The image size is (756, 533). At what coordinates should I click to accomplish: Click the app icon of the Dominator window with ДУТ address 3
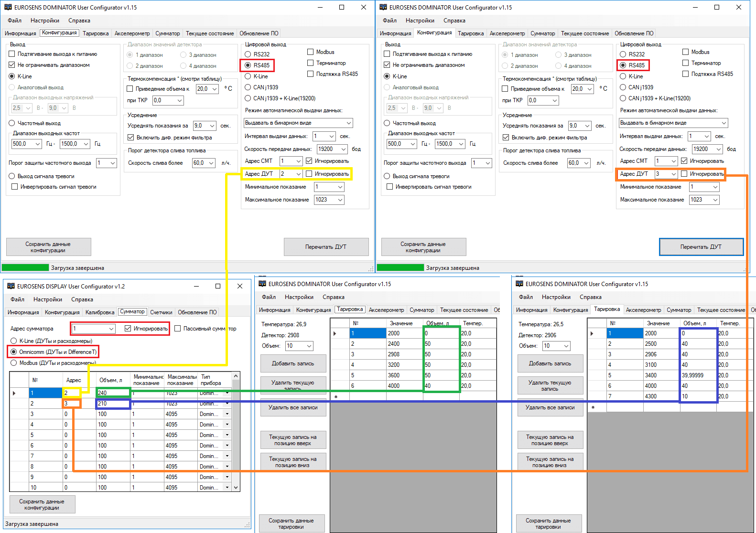pos(383,7)
